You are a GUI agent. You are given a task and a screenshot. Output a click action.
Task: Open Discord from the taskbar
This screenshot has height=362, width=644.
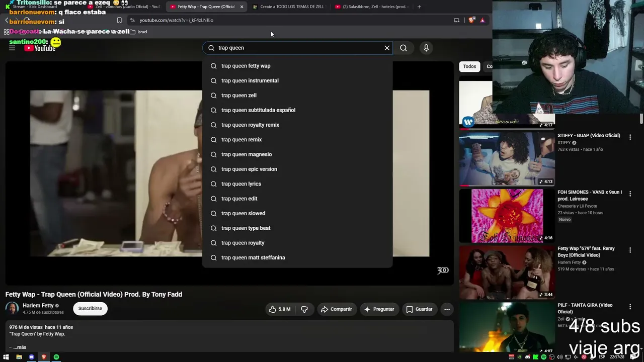pos(31,357)
